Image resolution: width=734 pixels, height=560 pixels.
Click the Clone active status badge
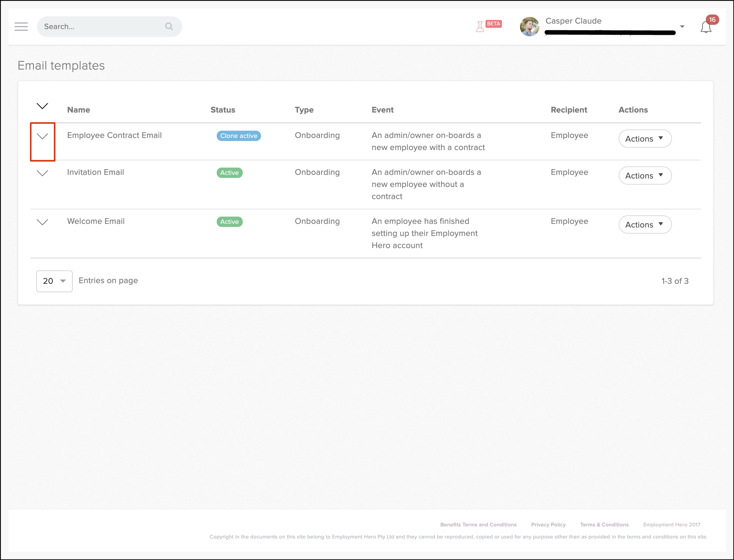pos(239,136)
